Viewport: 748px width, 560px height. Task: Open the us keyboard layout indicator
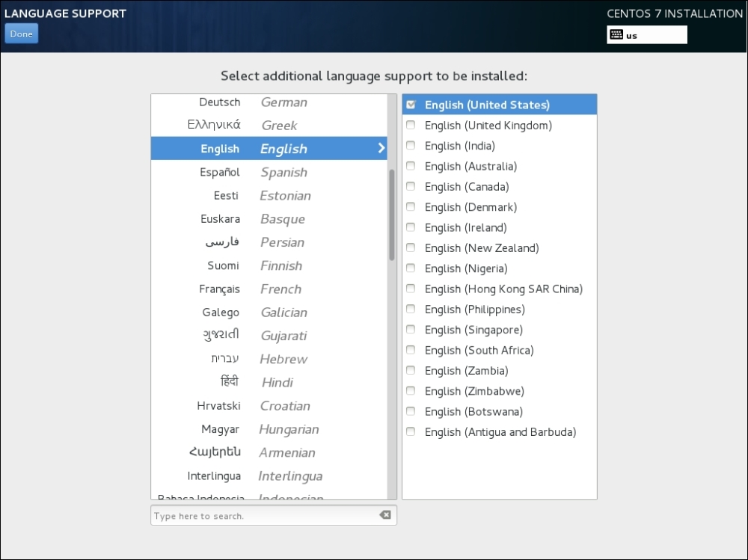[647, 35]
